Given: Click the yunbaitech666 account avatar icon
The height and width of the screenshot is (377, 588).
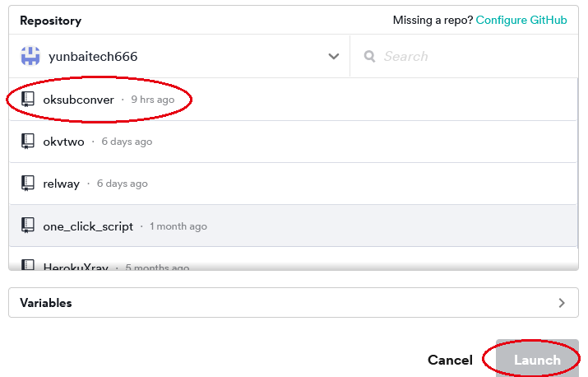Looking at the screenshot, I should point(30,56).
